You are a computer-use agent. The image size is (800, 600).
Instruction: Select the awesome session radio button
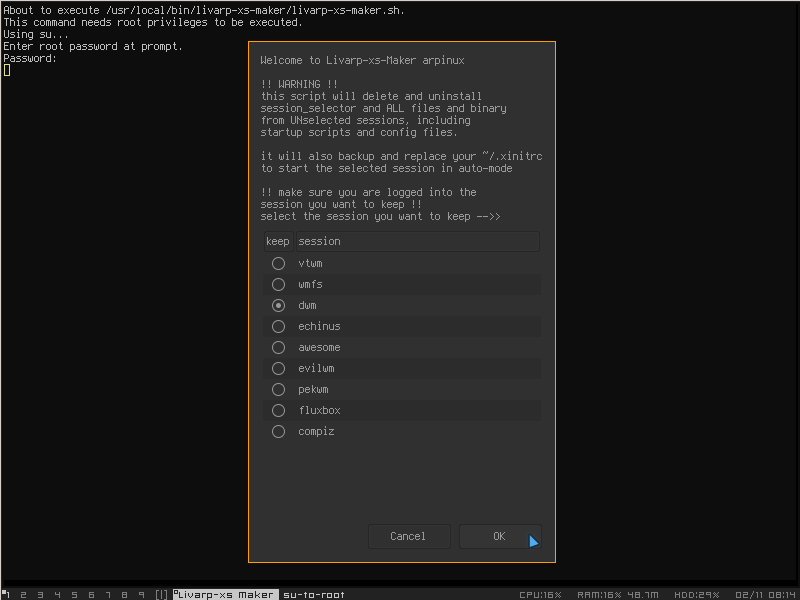point(278,347)
